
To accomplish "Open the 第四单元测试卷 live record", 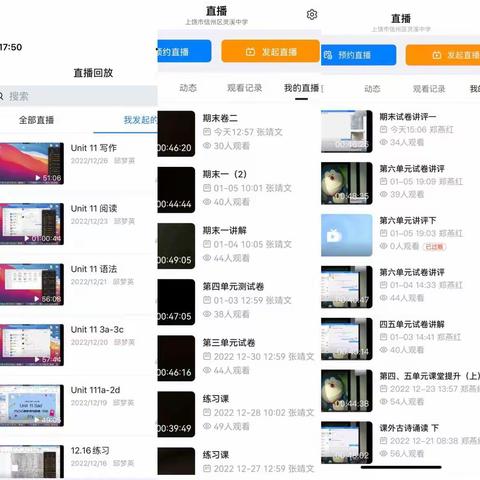I will coord(233,287).
